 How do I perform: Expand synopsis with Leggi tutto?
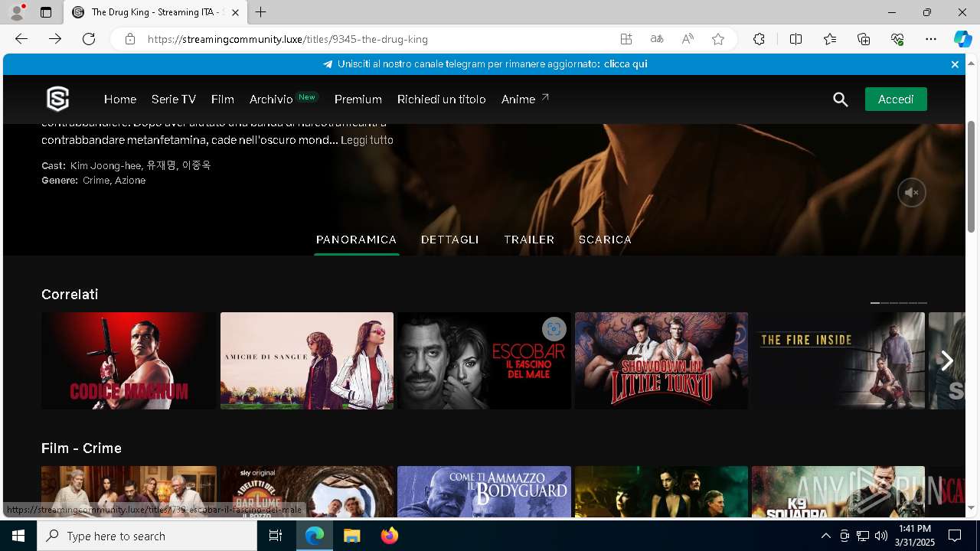point(367,140)
